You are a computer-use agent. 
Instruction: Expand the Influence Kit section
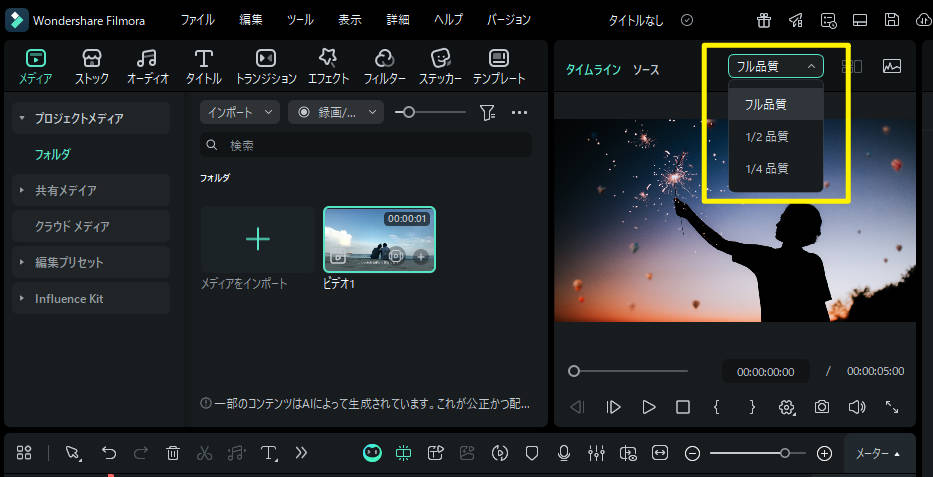22,298
